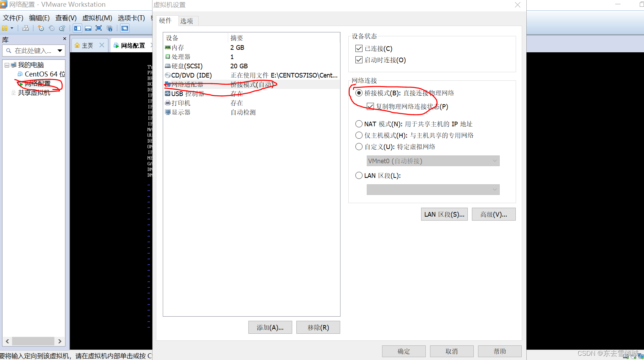Select the 内存 memory device row
This screenshot has width=644, height=360.
click(x=251, y=47)
